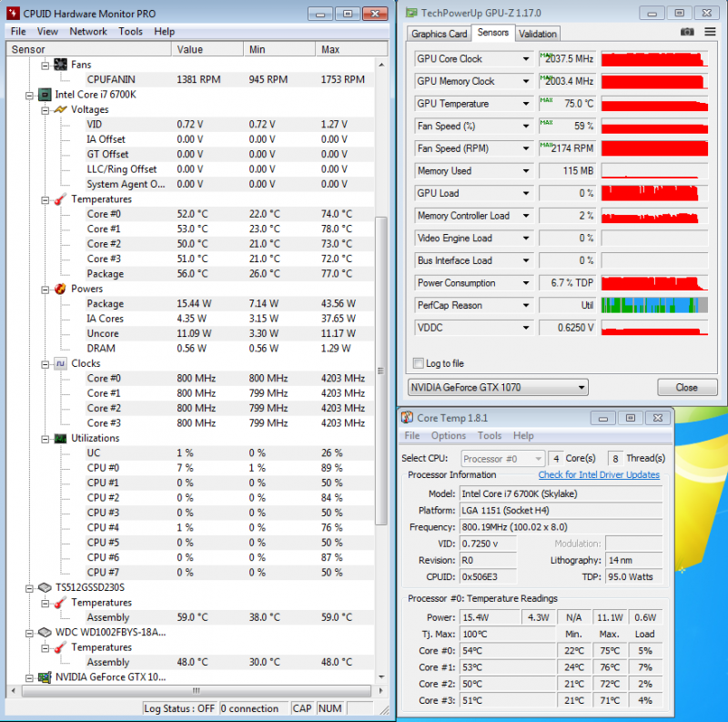728x722 pixels.
Task: Open the GPU Temperature sensor dropdown
Action: coord(526,104)
